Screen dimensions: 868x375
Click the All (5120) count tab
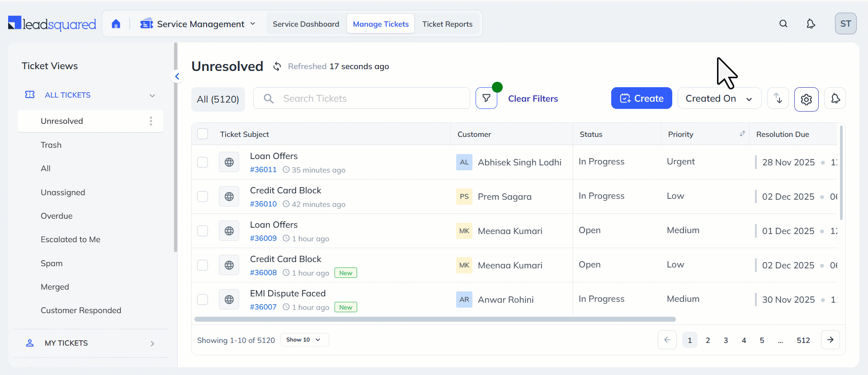click(x=218, y=99)
